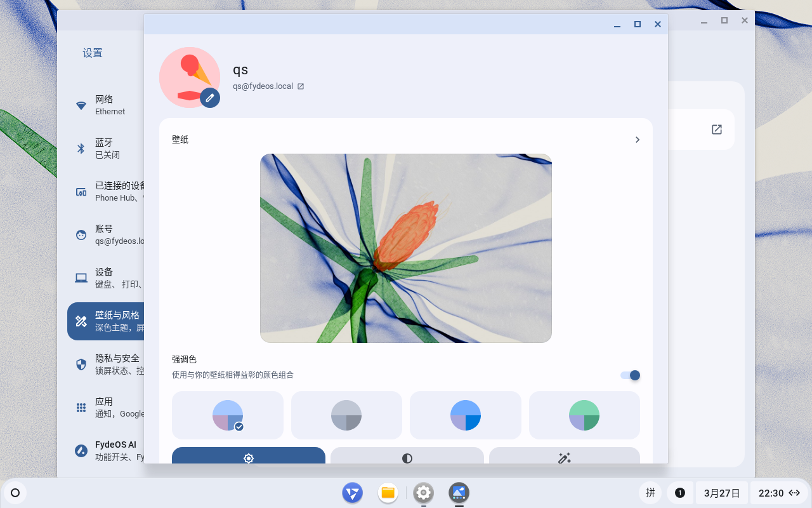
Task: Open Privacy and Security sidebar item
Action: [105, 364]
